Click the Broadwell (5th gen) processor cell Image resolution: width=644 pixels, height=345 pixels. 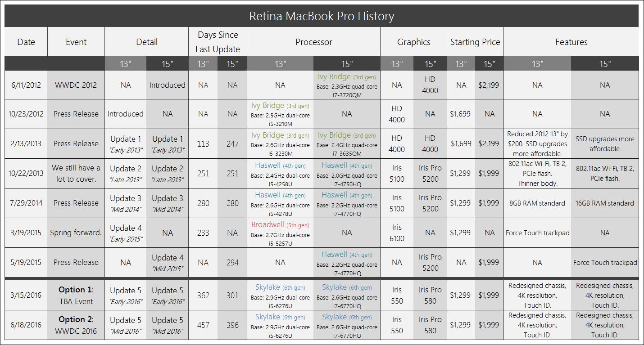click(280, 233)
